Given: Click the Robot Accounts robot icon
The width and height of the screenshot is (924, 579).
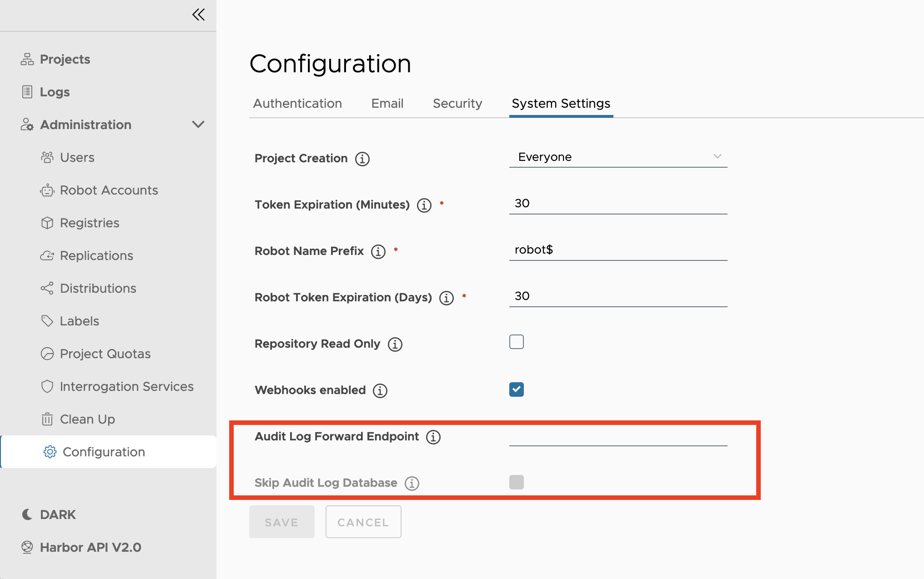Looking at the screenshot, I should (47, 190).
